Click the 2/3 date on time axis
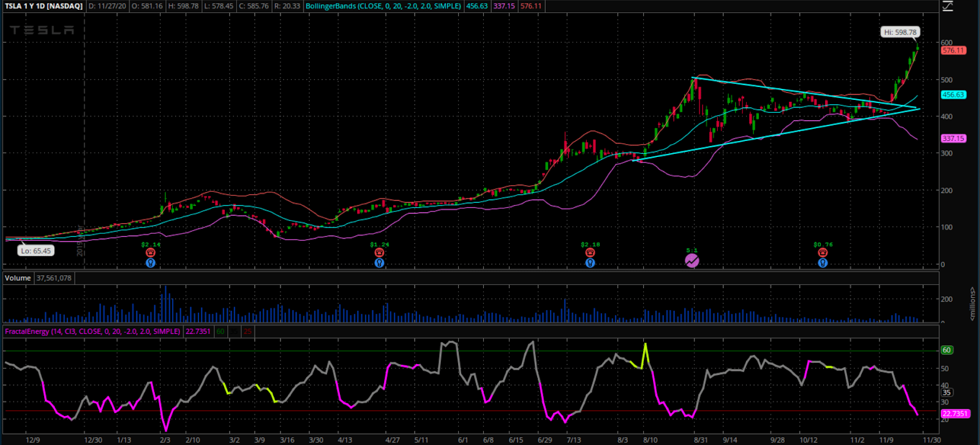The height and width of the screenshot is (445, 980). (x=165, y=440)
